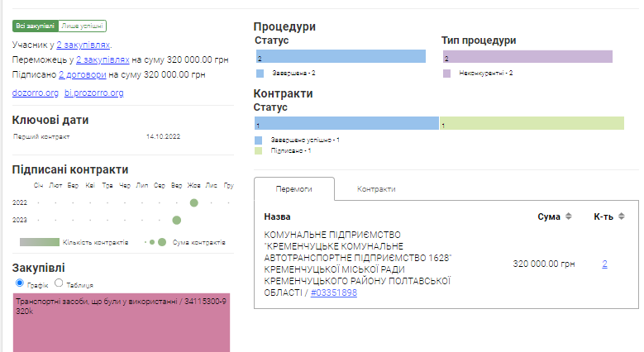Open '2 закупівлях' link in Переможець line
Viewport: 644px width, 352px height.
103,59
